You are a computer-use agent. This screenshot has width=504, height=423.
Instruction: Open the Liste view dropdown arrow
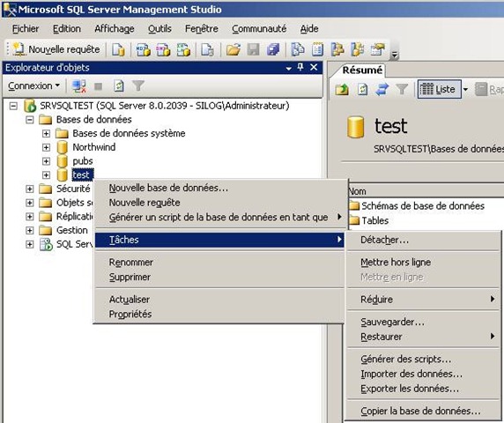click(465, 89)
